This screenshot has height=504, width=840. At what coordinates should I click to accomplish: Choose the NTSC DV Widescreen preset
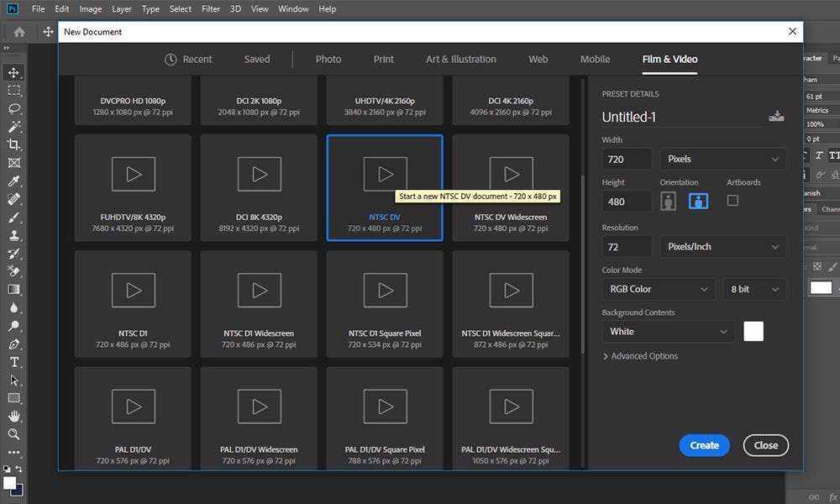[511, 188]
